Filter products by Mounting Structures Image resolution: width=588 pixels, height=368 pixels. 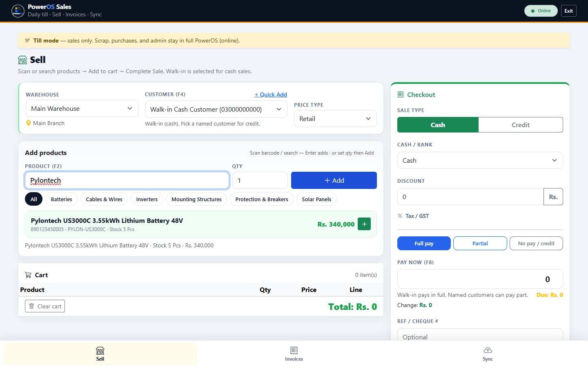pyautogui.click(x=196, y=199)
